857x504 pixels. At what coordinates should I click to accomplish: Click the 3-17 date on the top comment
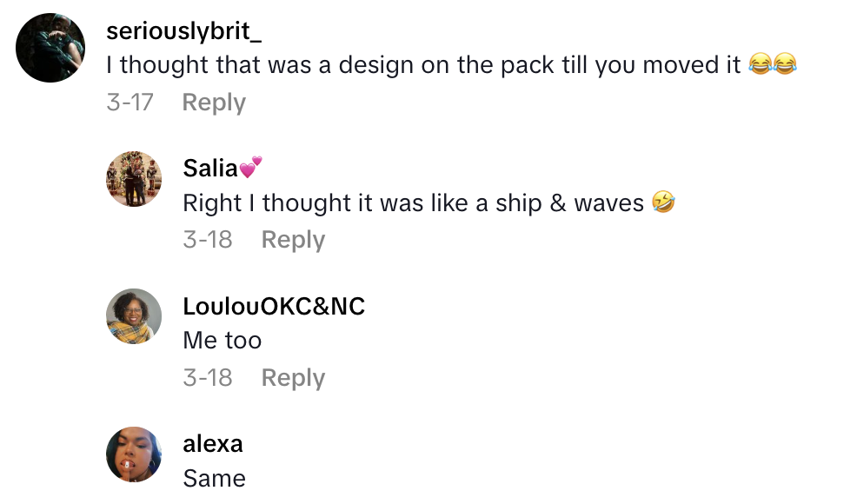pyautogui.click(x=130, y=103)
